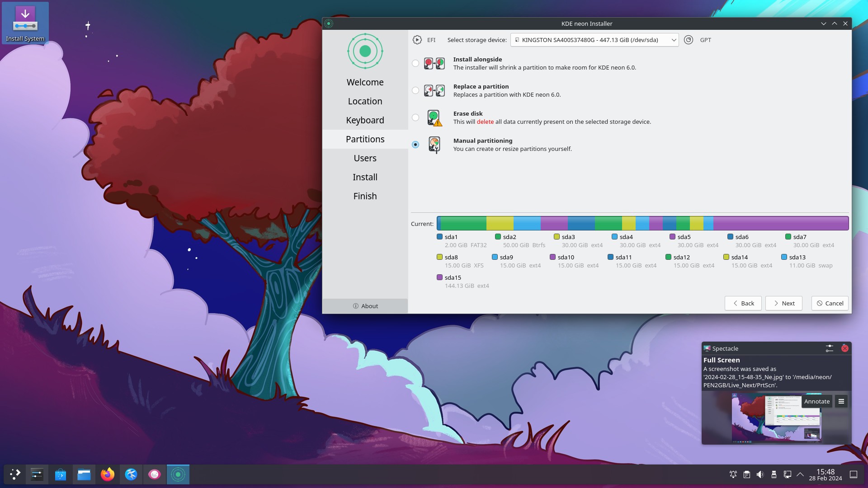Open the Spectacle notification hamburger menu
This screenshot has width=868, height=488.
point(841,401)
